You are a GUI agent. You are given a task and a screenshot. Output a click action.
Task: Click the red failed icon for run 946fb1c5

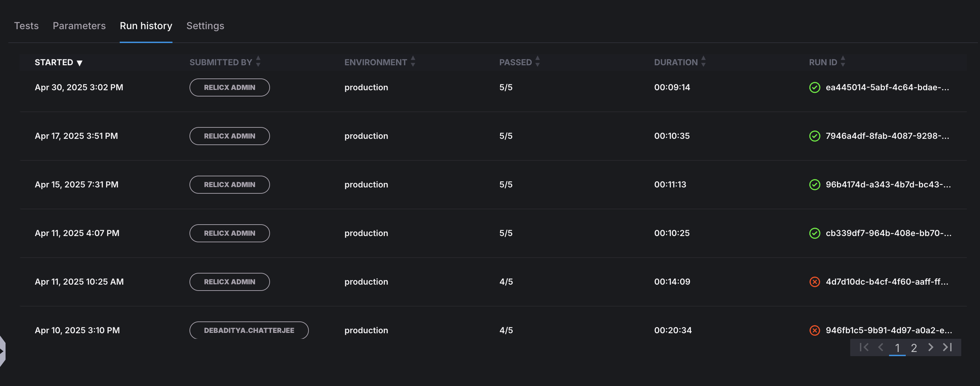[814, 330]
